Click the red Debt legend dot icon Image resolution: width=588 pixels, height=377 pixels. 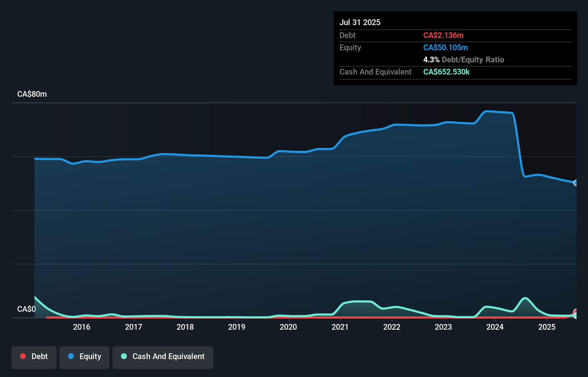[23, 356]
